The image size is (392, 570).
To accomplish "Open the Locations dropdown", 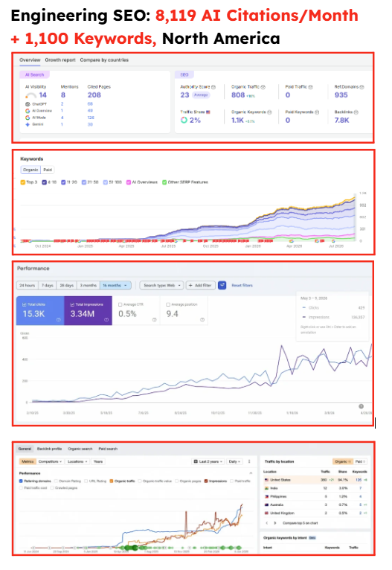I will point(77,461).
